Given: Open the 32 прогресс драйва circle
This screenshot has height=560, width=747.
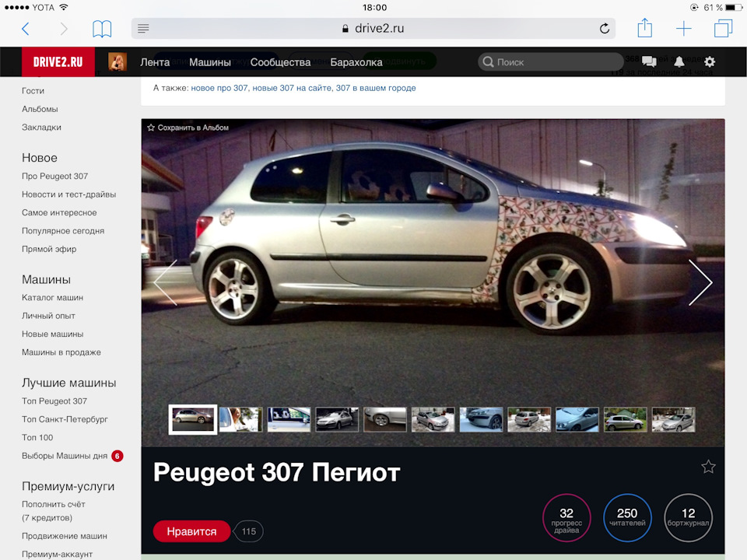Looking at the screenshot, I should click(x=566, y=518).
